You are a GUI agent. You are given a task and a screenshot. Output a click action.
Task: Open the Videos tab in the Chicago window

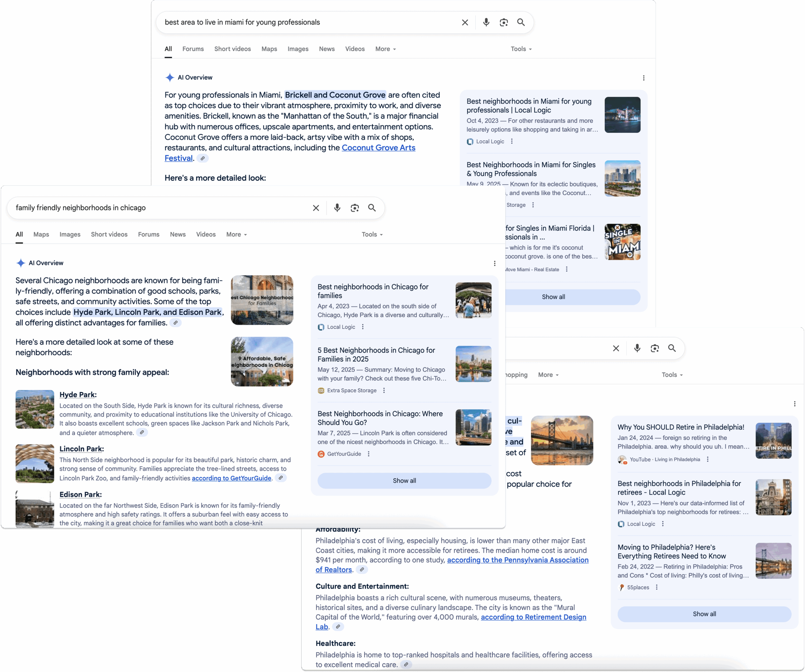[x=206, y=234]
